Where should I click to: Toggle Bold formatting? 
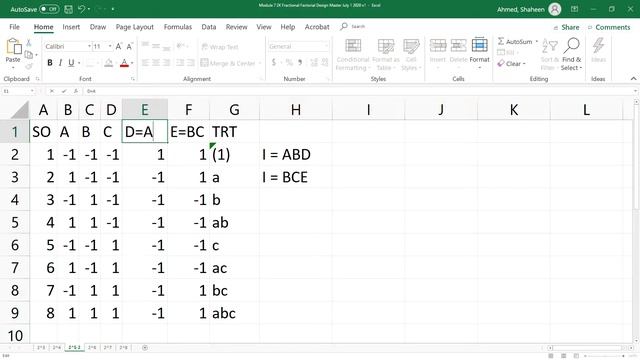click(x=50, y=63)
